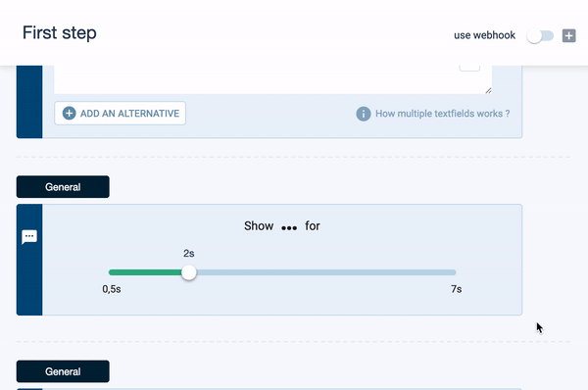Screen dimensions: 588x390
Task: Click the slider handle at 2s
Action: 188,272
